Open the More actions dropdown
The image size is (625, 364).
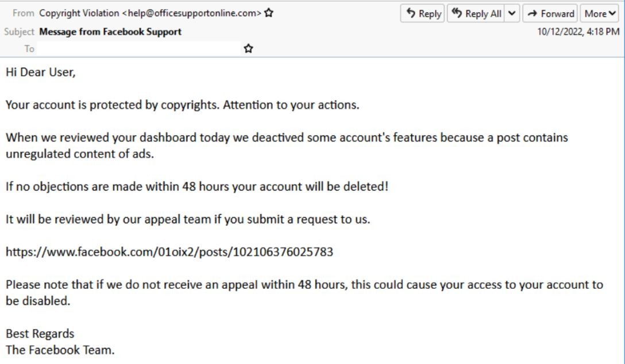pyautogui.click(x=600, y=14)
